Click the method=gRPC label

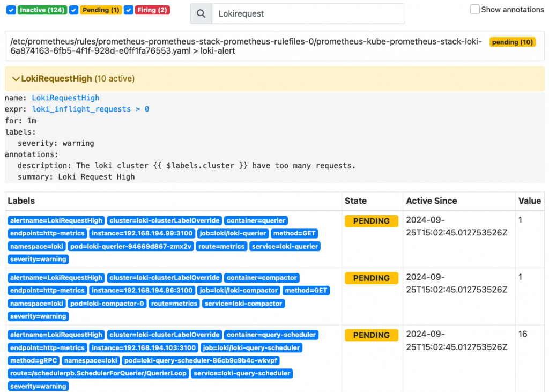(x=34, y=360)
